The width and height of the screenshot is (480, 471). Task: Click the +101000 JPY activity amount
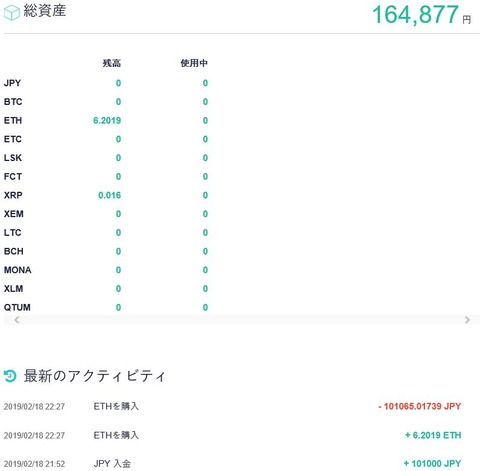[x=432, y=463]
